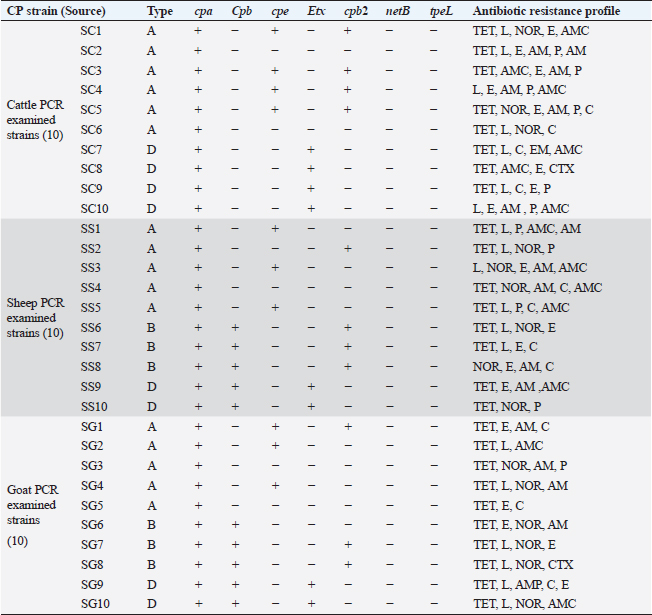652x615 pixels.
Task: Select strain label SC1
Action: 91,31
